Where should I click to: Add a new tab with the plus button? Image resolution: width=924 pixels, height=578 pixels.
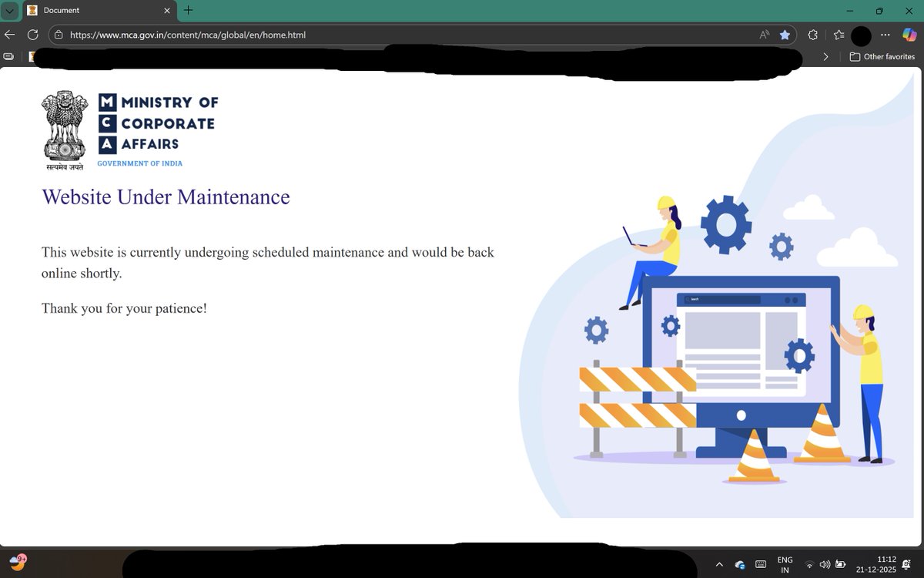(189, 10)
